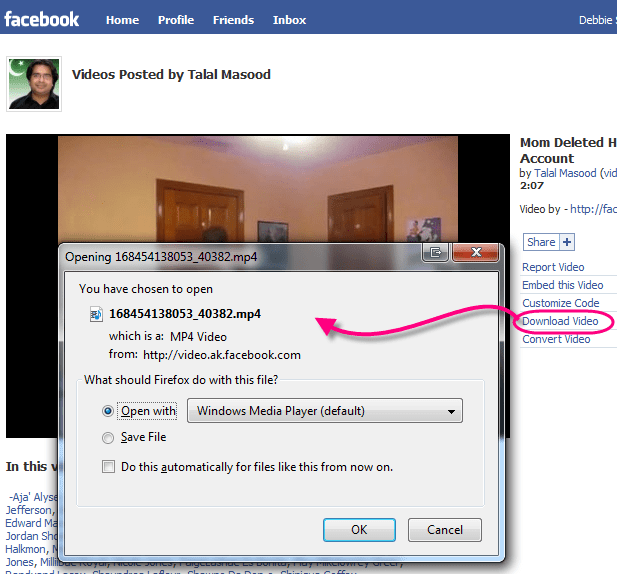Click the MP4 Video type text
This screenshot has height=574, width=617.
(x=198, y=336)
